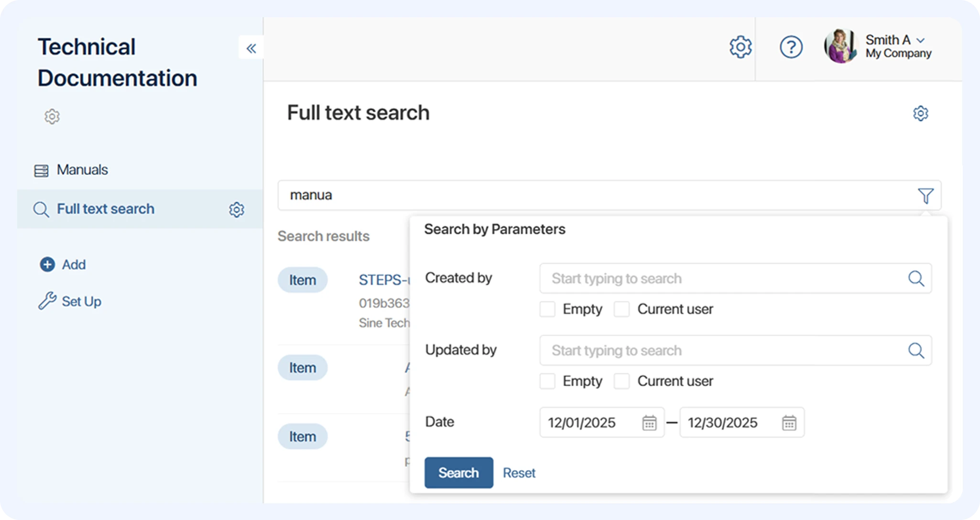Screen dimensions: 980x520
Task: Check Empty under Created by
Action: click(x=547, y=309)
